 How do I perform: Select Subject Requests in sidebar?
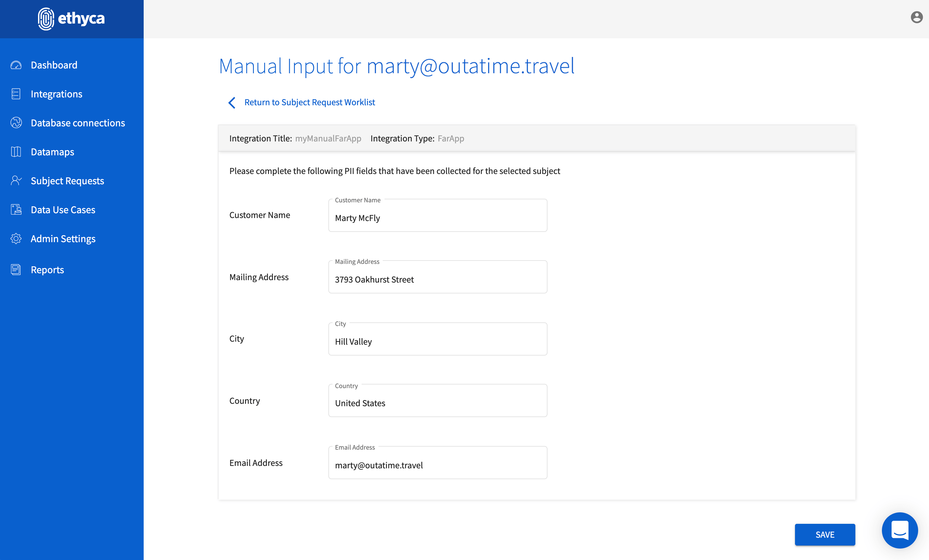click(67, 181)
